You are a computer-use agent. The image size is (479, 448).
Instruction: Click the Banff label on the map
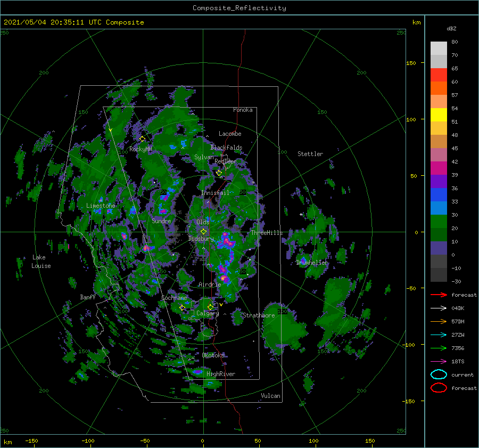88,297
